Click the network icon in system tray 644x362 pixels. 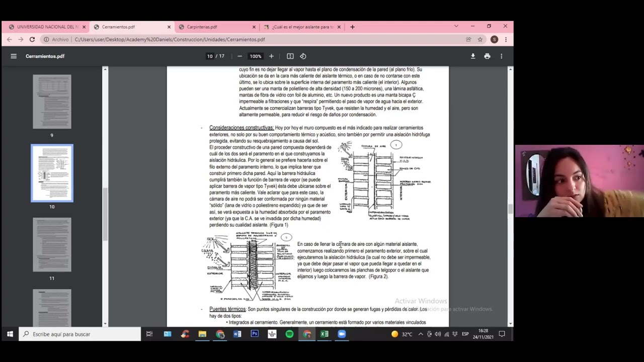point(446,334)
